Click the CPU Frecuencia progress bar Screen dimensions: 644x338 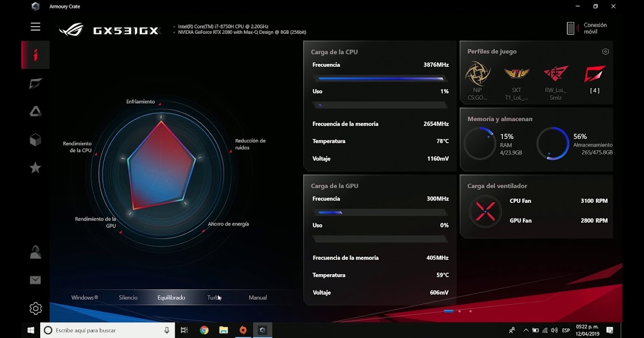379,78
